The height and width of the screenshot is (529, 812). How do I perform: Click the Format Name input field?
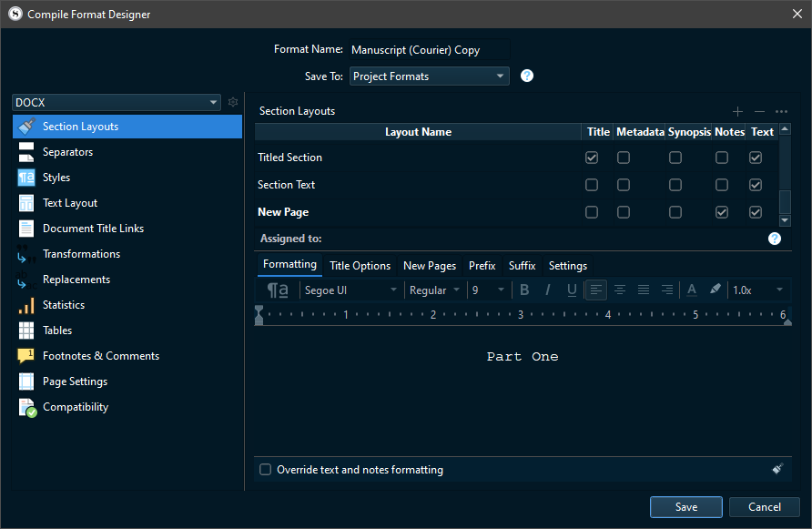(430, 50)
